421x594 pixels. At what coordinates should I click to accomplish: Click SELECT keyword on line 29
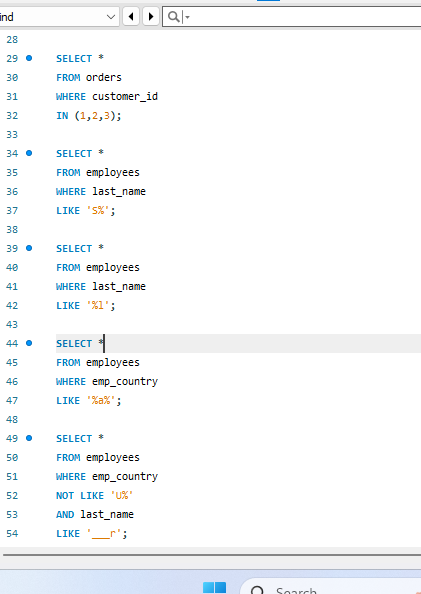(x=74, y=59)
